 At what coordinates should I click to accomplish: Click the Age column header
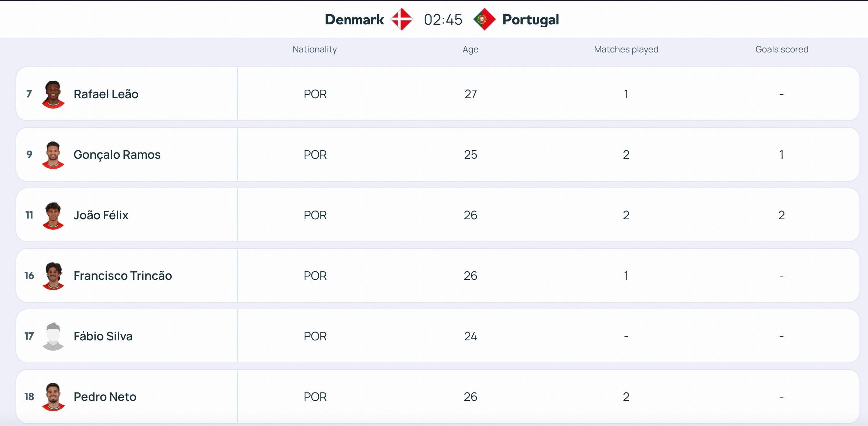click(470, 49)
